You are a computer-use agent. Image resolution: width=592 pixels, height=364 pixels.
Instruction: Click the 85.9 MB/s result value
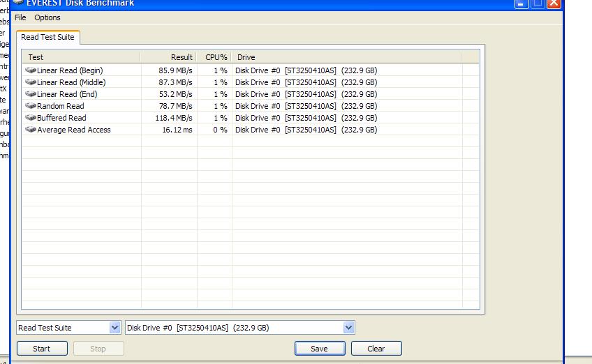tap(175, 70)
